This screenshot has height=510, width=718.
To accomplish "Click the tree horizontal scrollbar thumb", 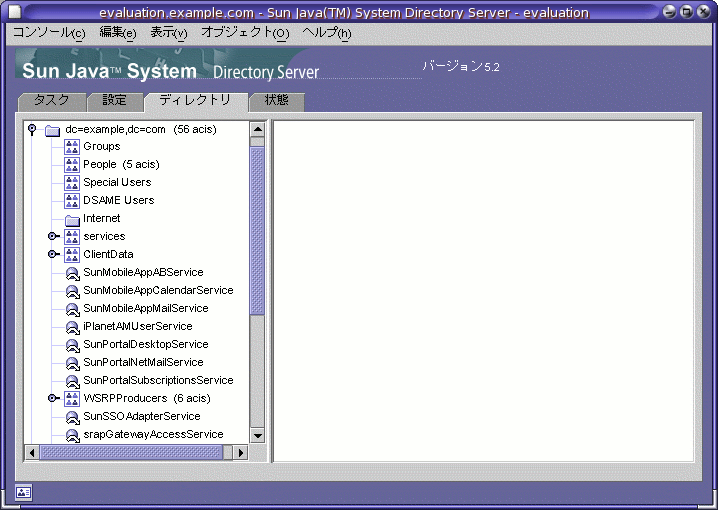I will (131, 453).
